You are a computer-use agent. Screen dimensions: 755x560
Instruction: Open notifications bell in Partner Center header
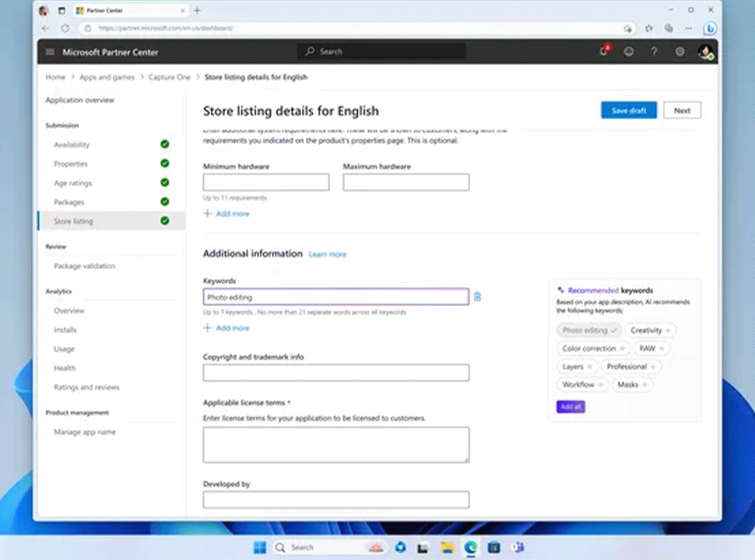coord(604,51)
